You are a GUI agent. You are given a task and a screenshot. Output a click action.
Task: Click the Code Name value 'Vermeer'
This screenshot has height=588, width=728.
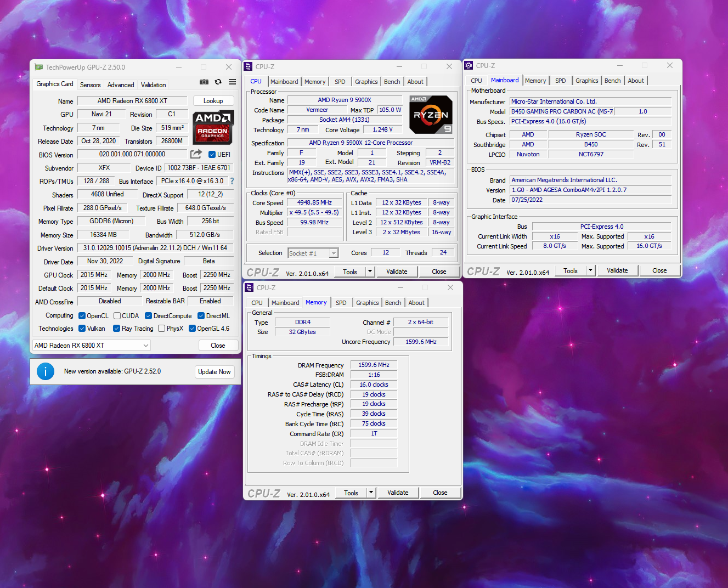[x=317, y=110]
